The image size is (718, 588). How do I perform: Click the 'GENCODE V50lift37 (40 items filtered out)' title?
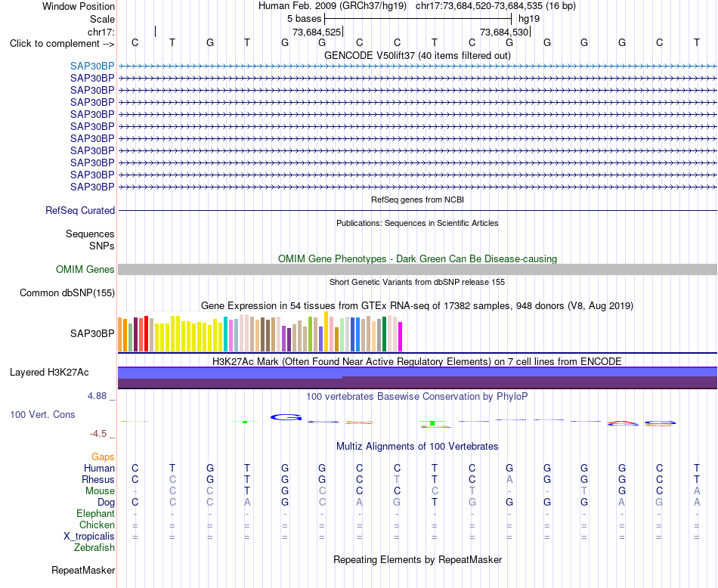pyautogui.click(x=417, y=55)
